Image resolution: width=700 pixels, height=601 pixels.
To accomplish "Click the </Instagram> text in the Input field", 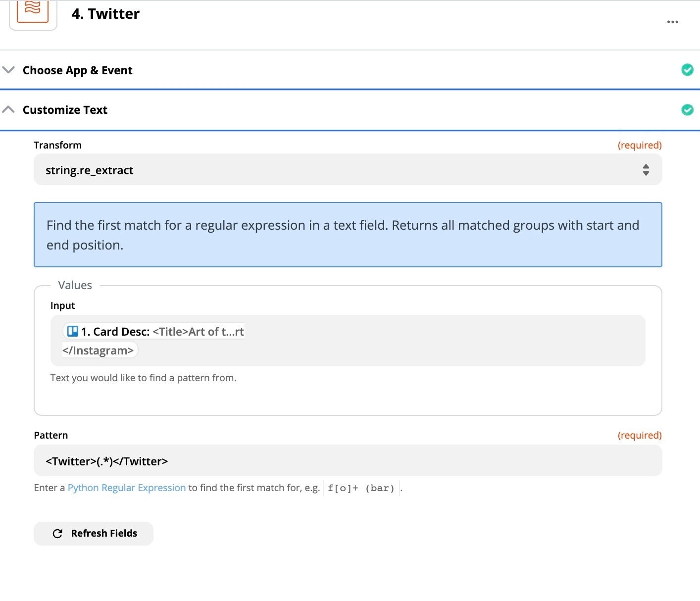I will [x=98, y=351].
